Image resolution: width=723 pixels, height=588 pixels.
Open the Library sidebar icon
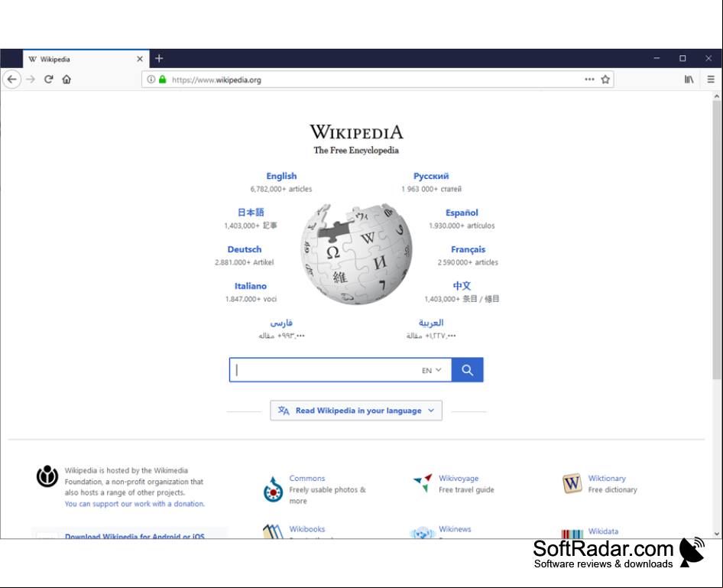pyautogui.click(x=689, y=80)
